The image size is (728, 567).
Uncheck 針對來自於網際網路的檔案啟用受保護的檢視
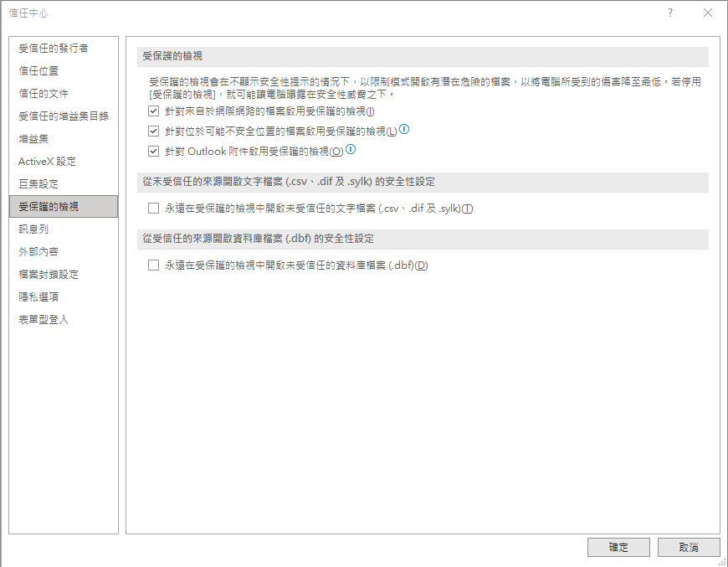click(x=153, y=111)
